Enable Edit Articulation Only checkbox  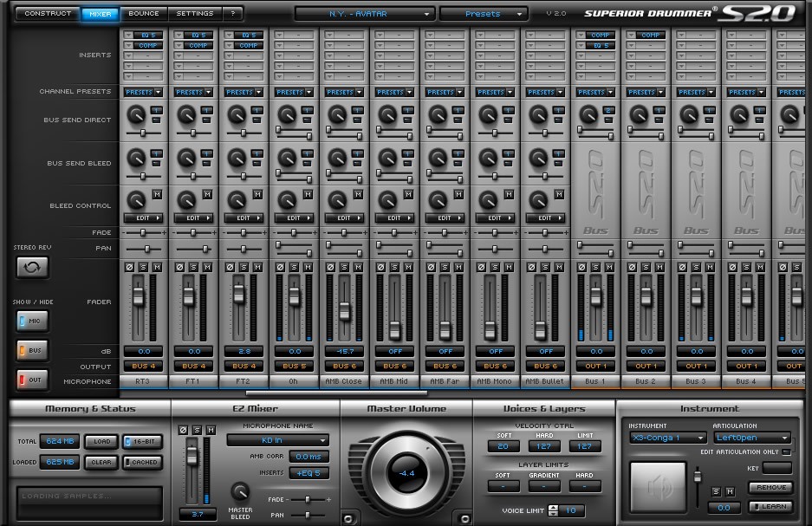click(x=786, y=452)
